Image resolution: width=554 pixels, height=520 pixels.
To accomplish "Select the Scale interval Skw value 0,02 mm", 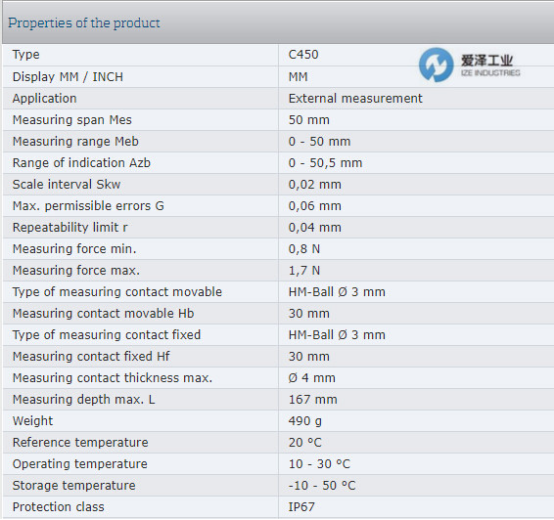I will click(315, 184).
